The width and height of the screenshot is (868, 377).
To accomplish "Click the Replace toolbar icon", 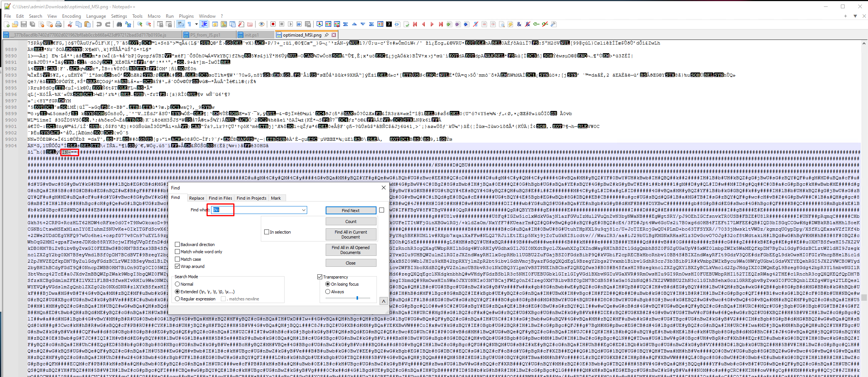I will pos(128,24).
